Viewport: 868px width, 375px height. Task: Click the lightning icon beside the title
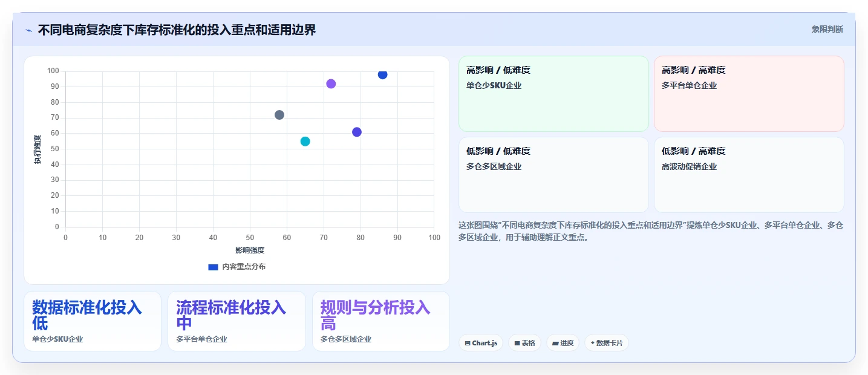pos(28,30)
